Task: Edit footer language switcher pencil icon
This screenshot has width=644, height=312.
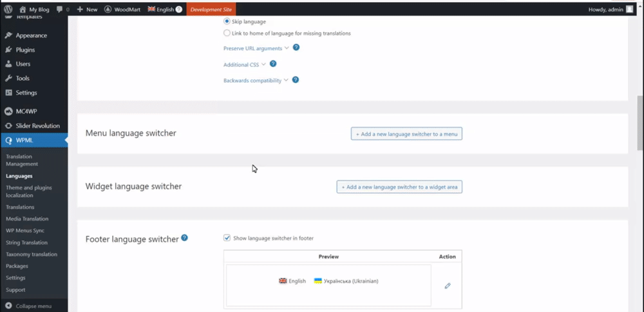Action: click(x=448, y=286)
